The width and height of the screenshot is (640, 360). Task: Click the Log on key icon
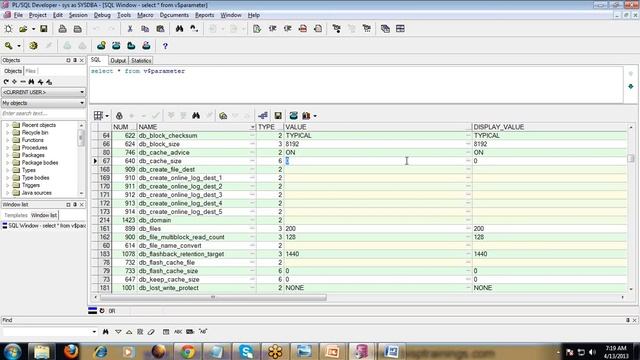[x=8, y=46]
